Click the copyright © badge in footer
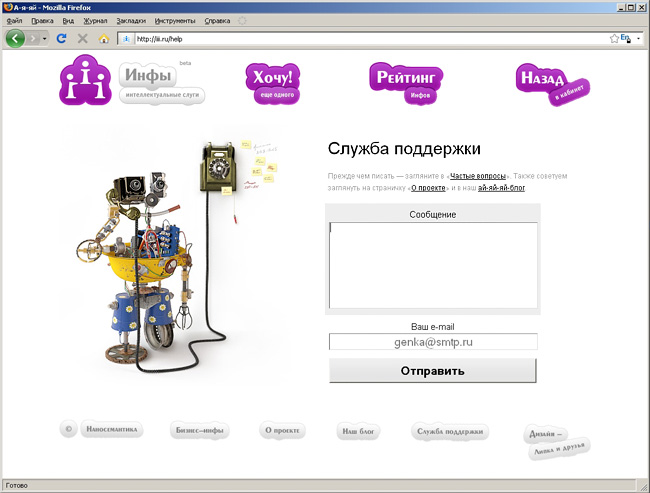The width and height of the screenshot is (650, 493). pyautogui.click(x=68, y=430)
